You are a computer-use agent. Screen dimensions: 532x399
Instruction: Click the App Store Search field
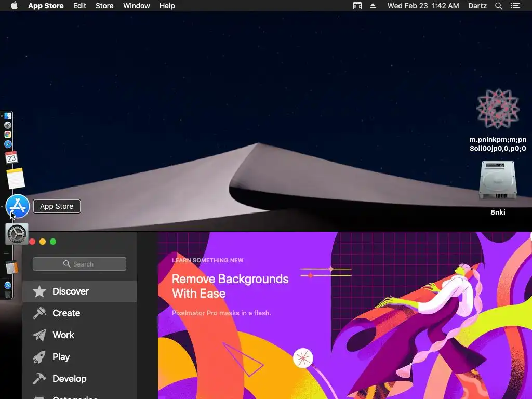point(79,264)
